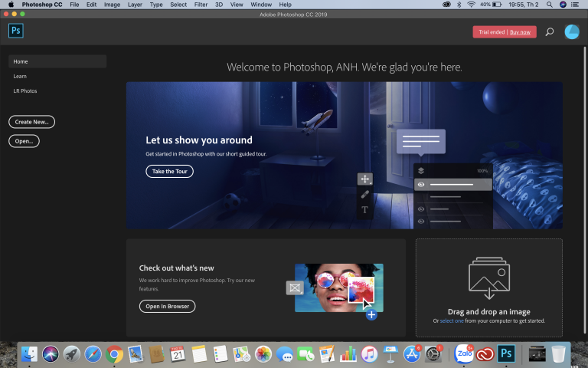Open the blue user profile avatar

click(x=572, y=32)
